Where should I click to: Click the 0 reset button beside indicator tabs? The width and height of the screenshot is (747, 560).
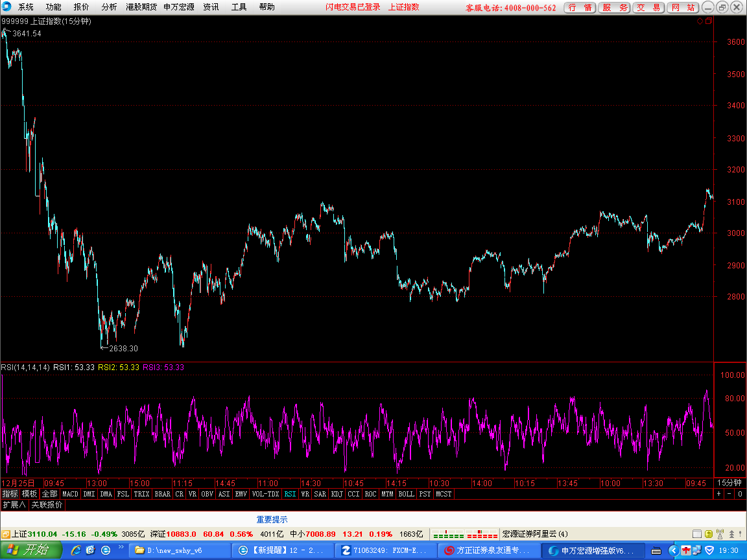coord(740,494)
